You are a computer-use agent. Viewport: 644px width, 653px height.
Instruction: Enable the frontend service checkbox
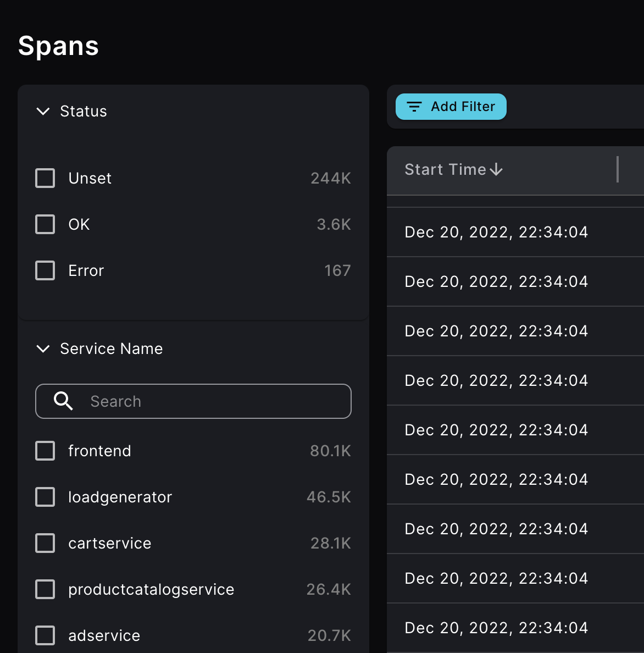click(x=45, y=451)
